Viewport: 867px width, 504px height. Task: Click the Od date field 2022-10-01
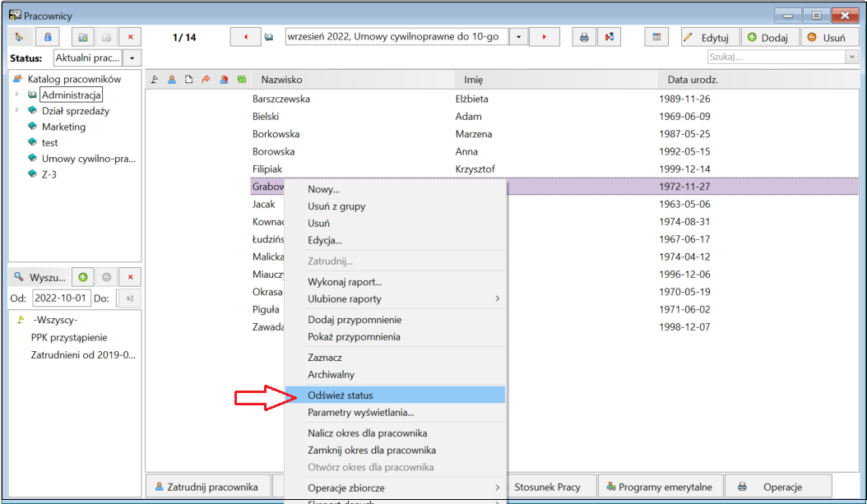pos(61,298)
